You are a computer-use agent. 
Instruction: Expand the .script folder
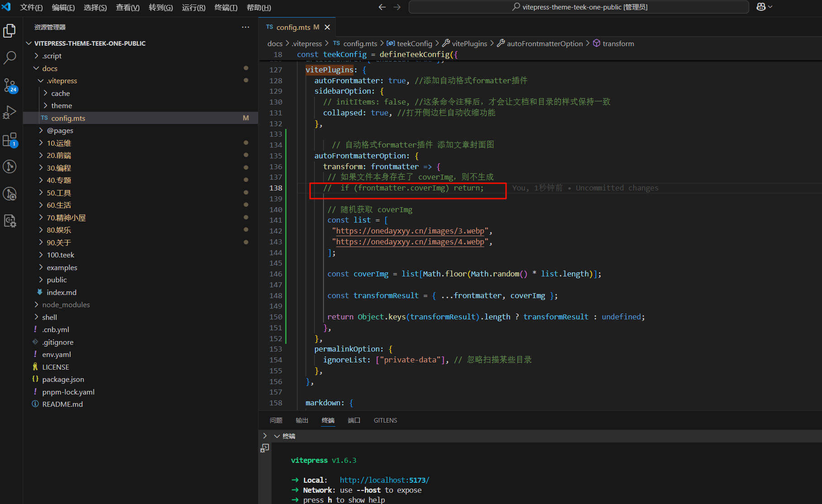click(x=140, y=56)
